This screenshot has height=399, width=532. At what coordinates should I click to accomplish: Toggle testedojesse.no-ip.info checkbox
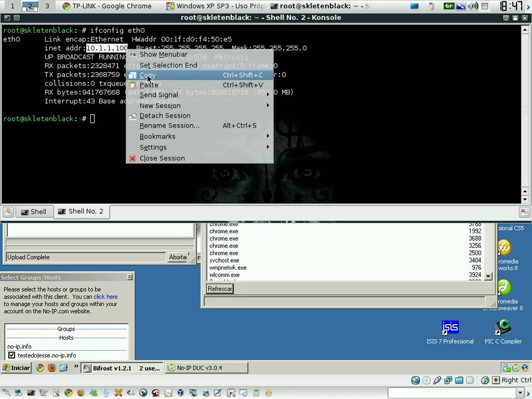(12, 355)
